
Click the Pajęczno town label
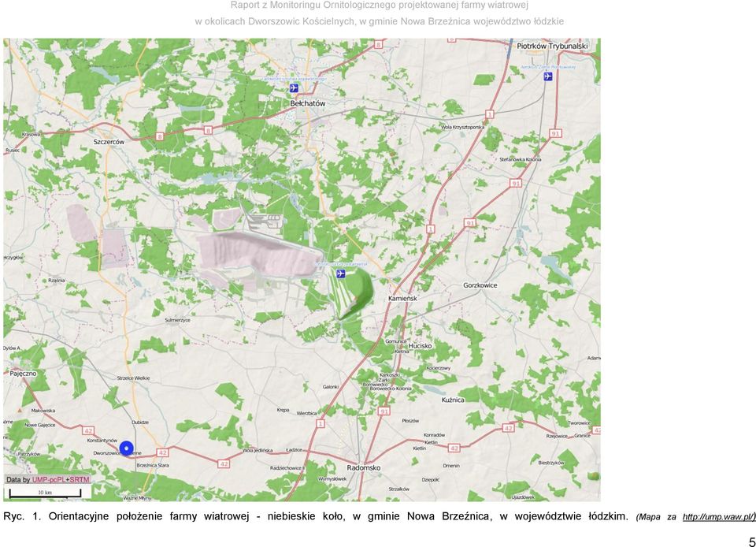(x=23, y=374)
